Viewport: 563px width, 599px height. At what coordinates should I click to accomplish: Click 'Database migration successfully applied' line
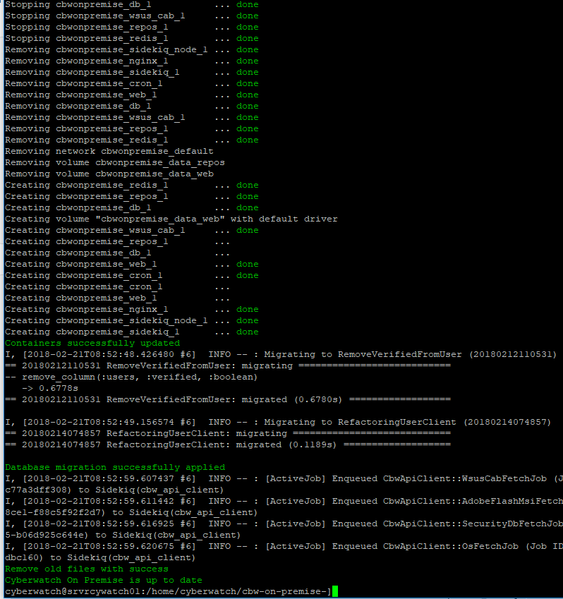click(115, 467)
